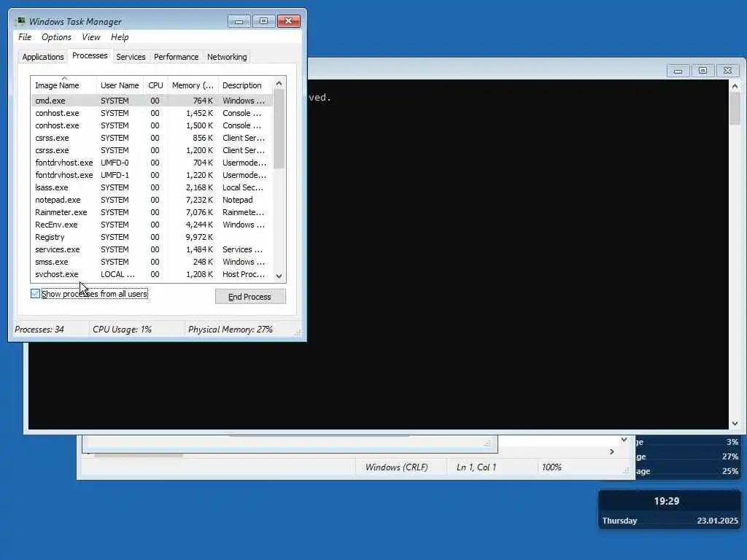Click Windows (CRLF) in Notepad status bar
The height and width of the screenshot is (560, 747).
(396, 467)
